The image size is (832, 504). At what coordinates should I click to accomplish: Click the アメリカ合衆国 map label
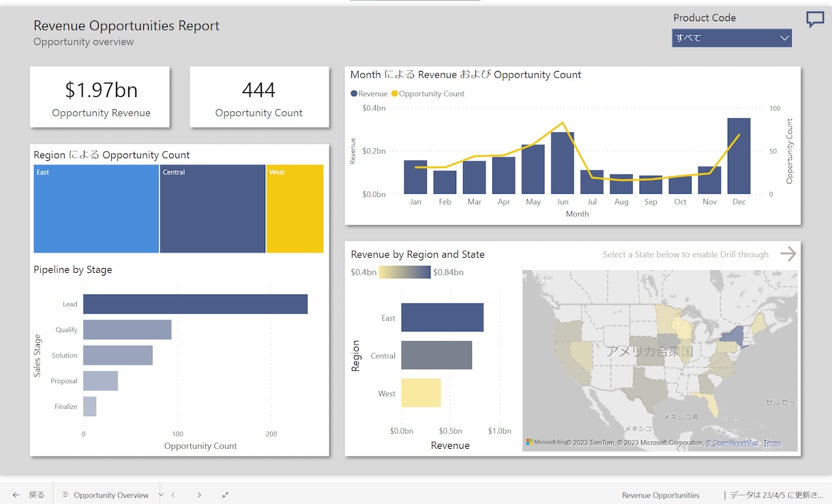649,352
